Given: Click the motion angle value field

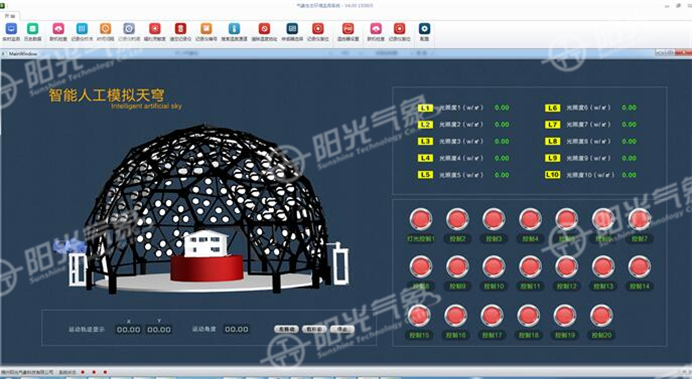Looking at the screenshot, I should click(237, 329).
